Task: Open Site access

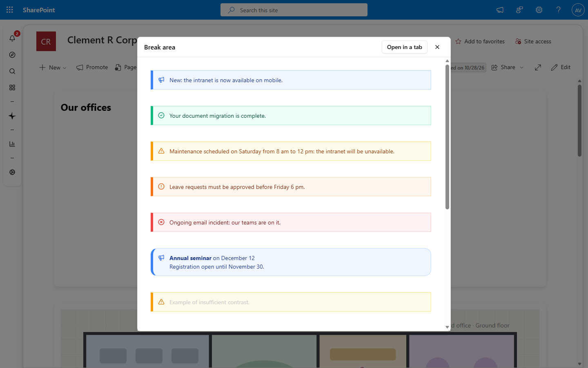Action: [x=533, y=41]
